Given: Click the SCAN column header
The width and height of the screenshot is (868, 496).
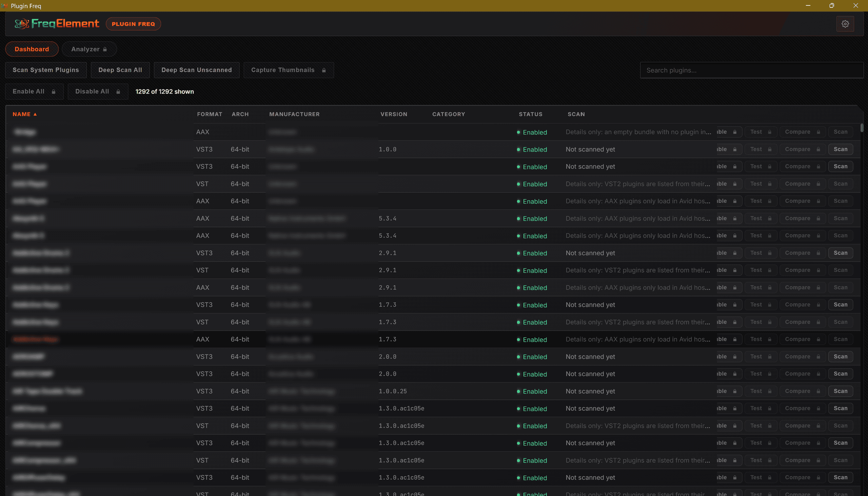Looking at the screenshot, I should pos(576,115).
